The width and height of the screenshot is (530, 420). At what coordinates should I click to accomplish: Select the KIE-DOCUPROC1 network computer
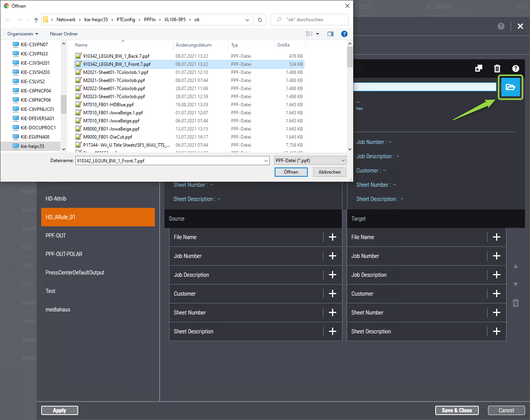click(x=38, y=128)
